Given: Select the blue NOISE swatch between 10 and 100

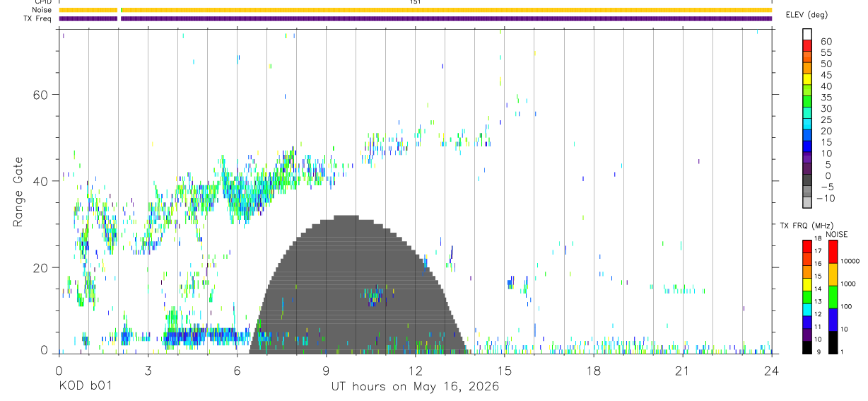Looking at the screenshot, I should pyautogui.click(x=833, y=319).
